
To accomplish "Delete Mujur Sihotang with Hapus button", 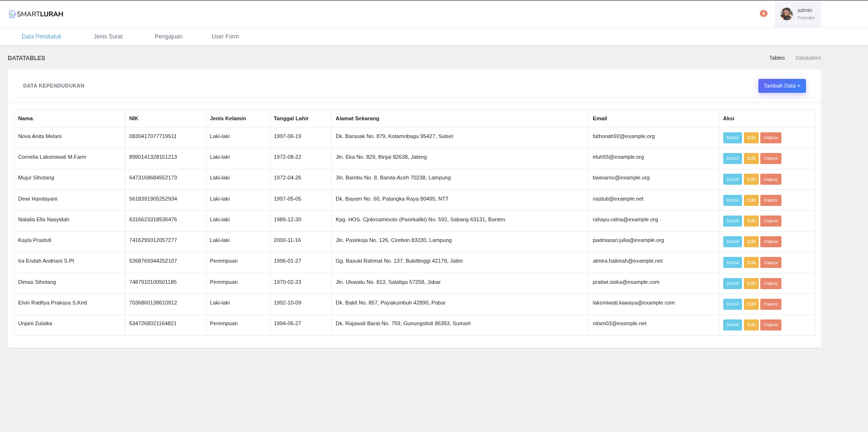I will point(770,179).
